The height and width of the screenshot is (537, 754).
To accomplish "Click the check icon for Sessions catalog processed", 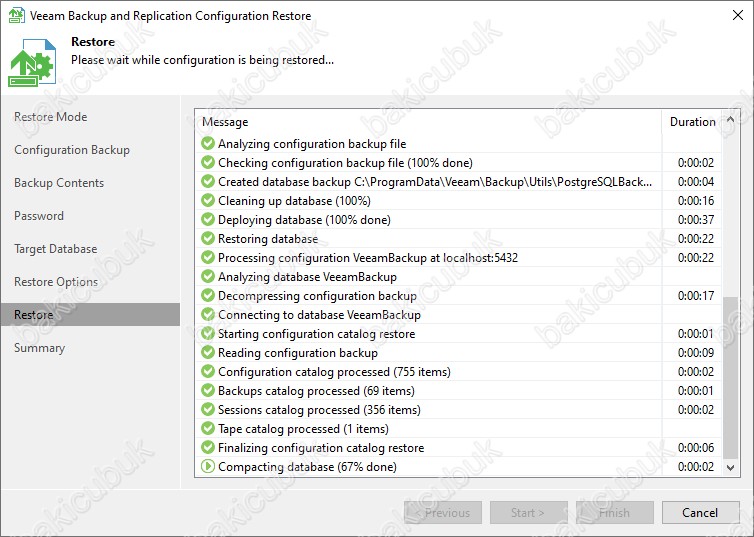I will coord(208,409).
